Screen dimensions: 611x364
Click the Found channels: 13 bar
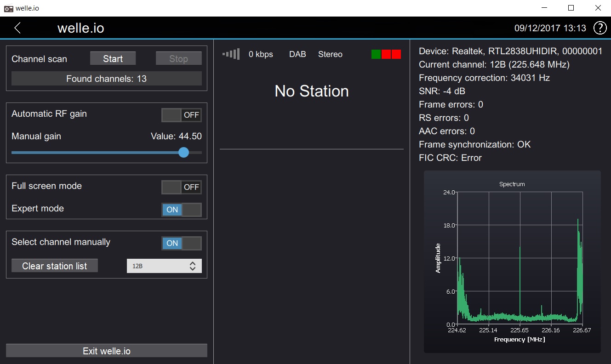pos(107,79)
